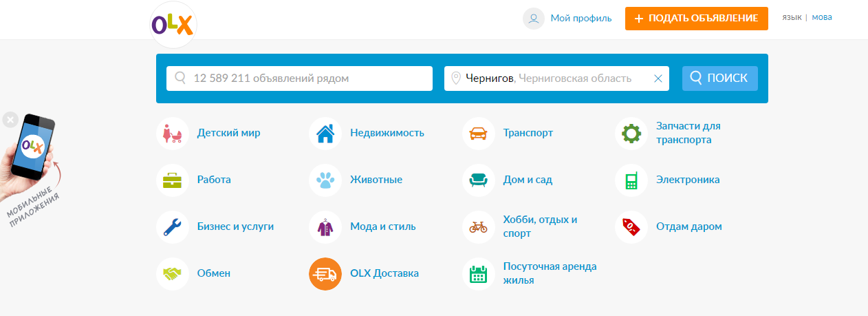Select the Недвижимость house icon
868x316 pixels.
click(x=325, y=133)
